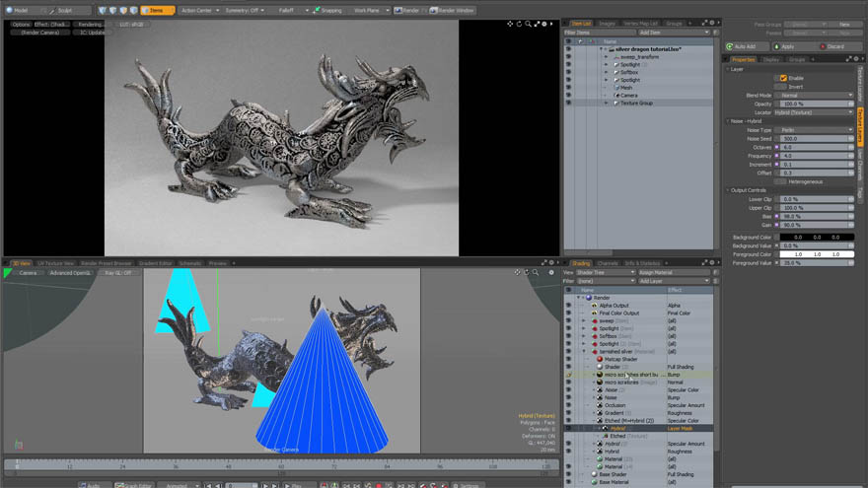Screen dimensions: 868x488
Task: Switch to Groups tab in item panel
Action: coord(674,24)
